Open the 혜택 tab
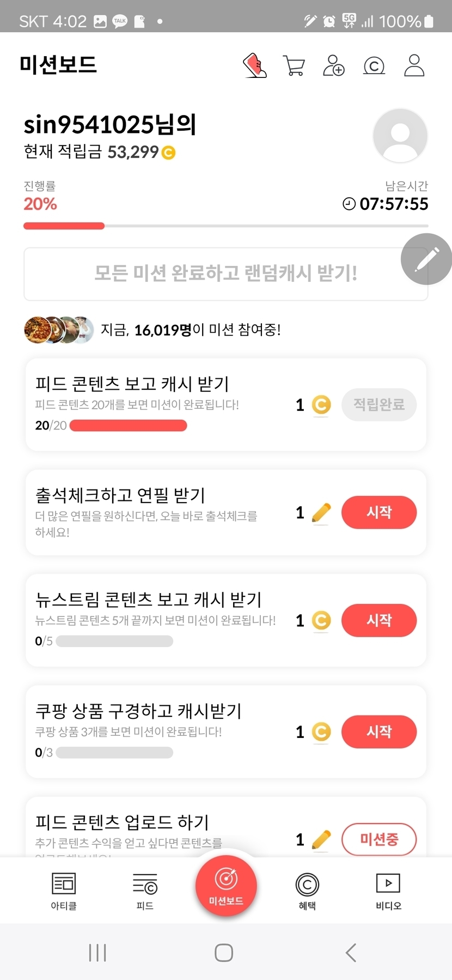 307,891
